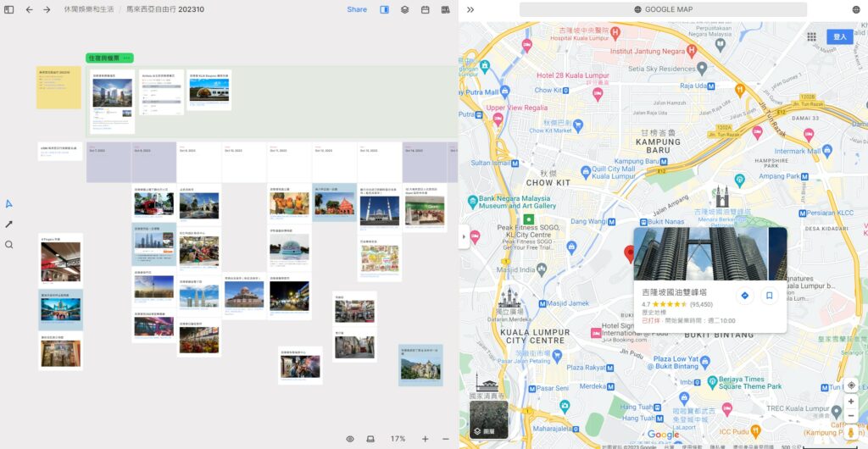The width and height of the screenshot is (868, 449).
Task: Click the Masjid Jamek station icon
Action: tap(542, 303)
